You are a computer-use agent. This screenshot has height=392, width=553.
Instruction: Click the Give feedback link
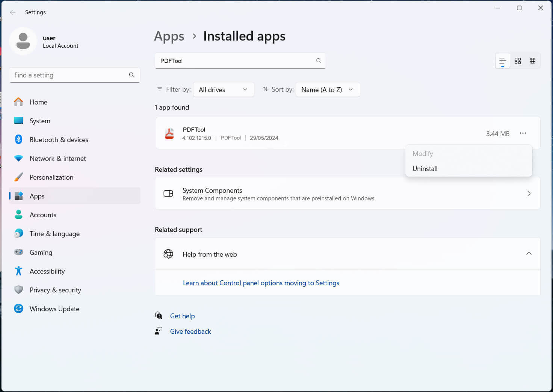click(190, 331)
